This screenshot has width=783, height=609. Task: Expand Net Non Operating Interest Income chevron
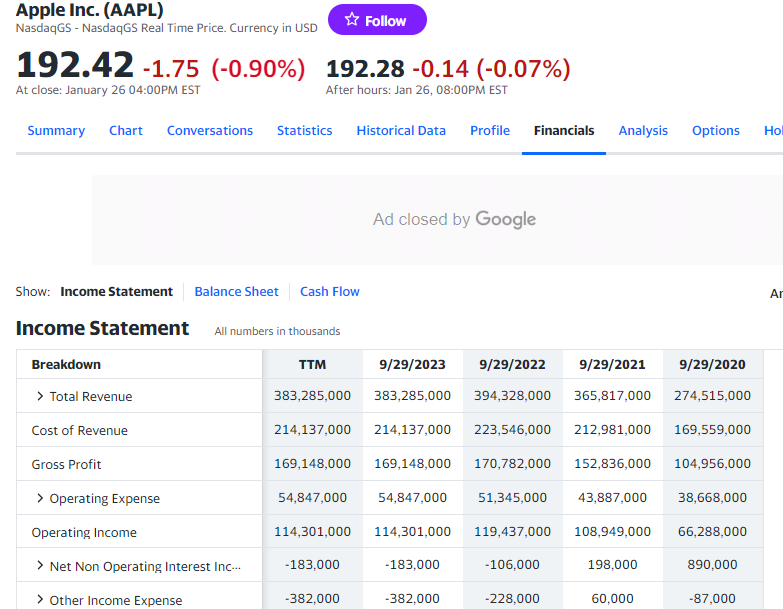(40, 565)
